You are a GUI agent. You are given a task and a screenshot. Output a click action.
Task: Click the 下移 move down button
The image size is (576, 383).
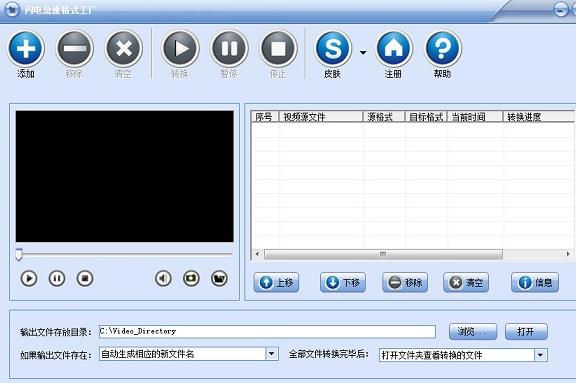tap(343, 282)
